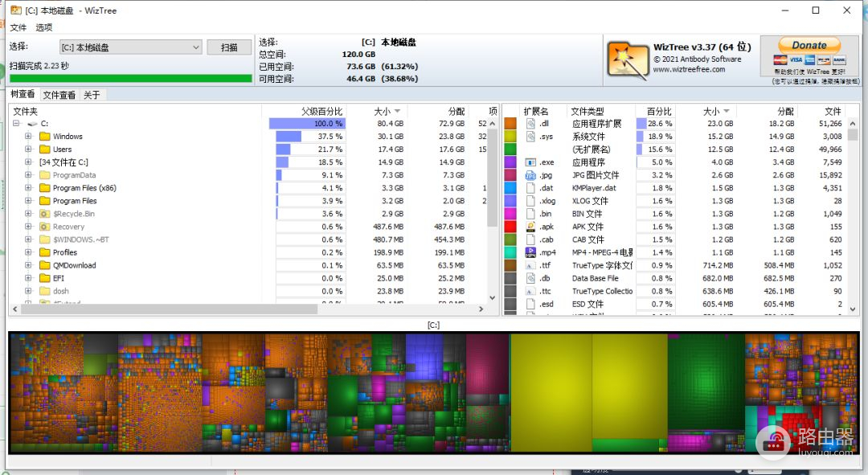Expand the Program Files (x86) node
Viewport: 868px width, 475px height.
28,188
